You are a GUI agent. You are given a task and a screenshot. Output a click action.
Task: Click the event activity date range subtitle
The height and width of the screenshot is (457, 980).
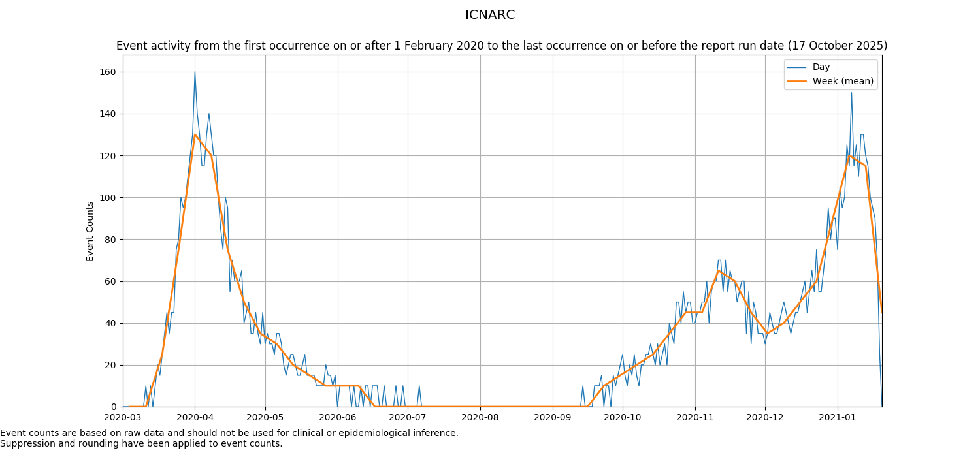click(502, 46)
